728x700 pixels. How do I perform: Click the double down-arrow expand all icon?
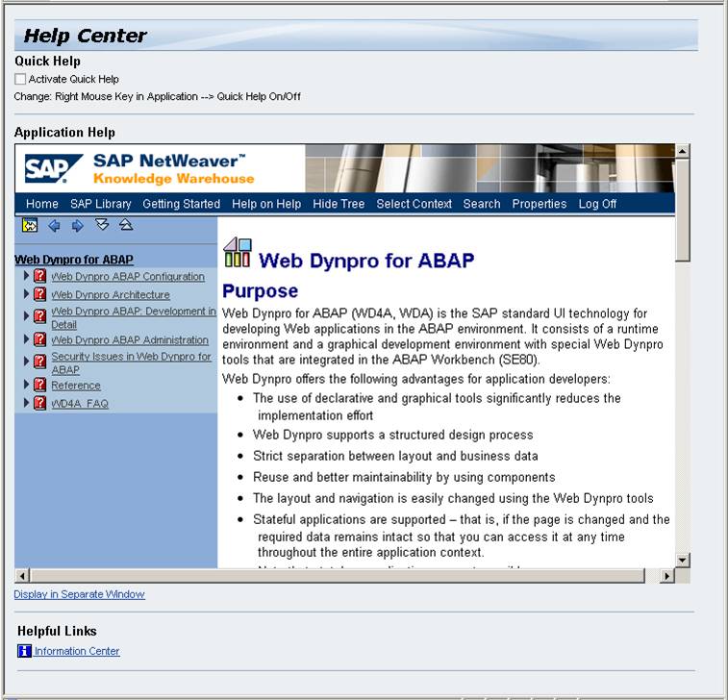click(102, 225)
